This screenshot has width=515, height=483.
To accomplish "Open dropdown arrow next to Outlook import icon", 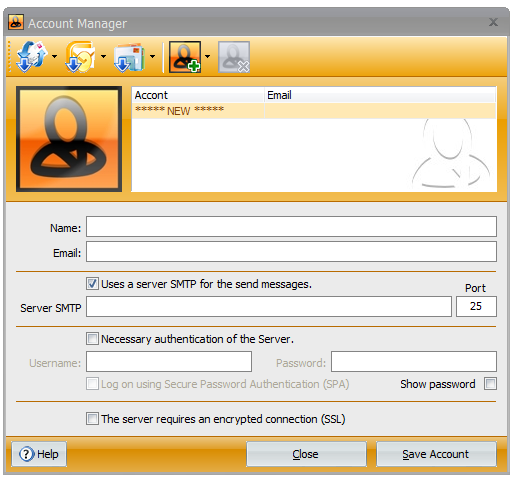I will coord(103,57).
